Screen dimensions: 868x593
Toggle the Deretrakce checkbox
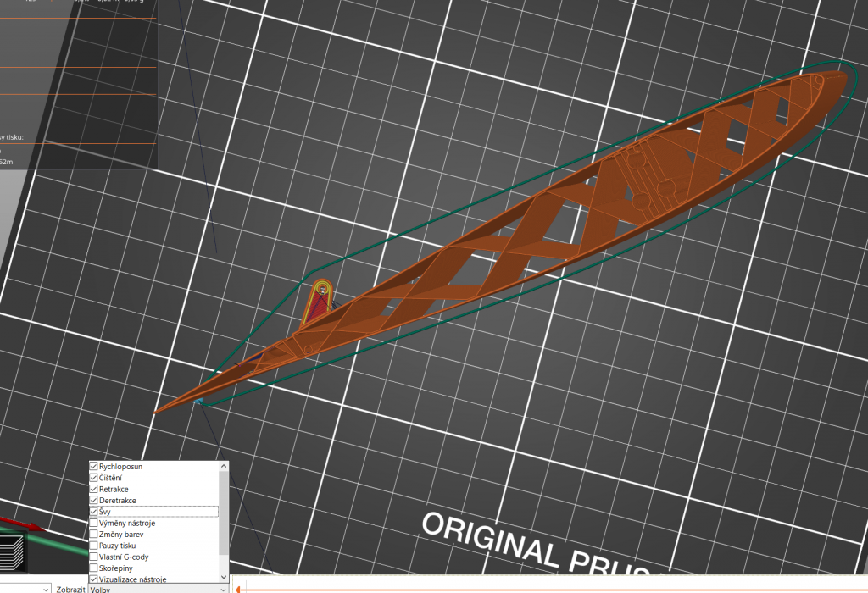pyautogui.click(x=94, y=501)
